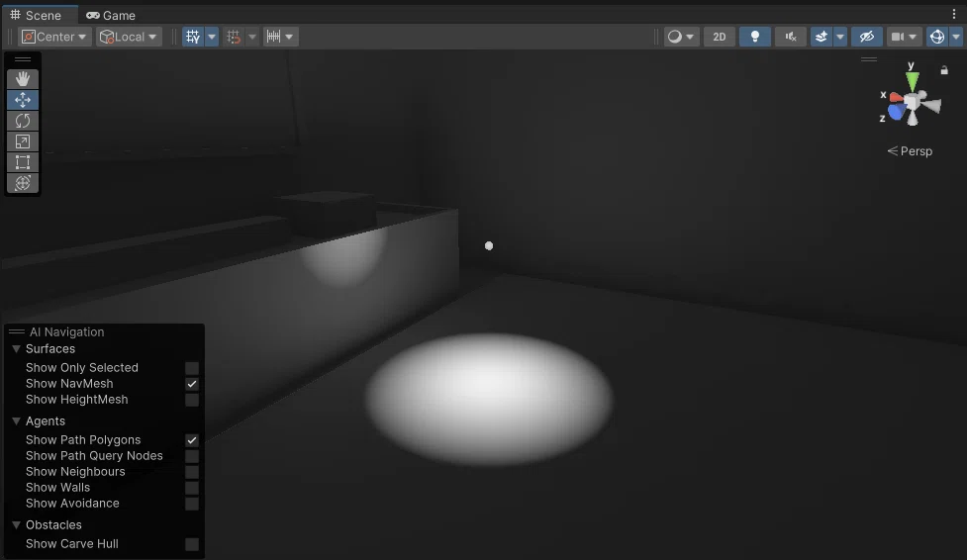Select the Transform tool

(23, 183)
